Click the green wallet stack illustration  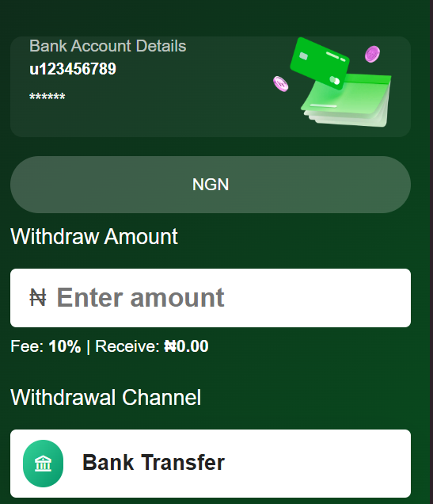[347, 101]
